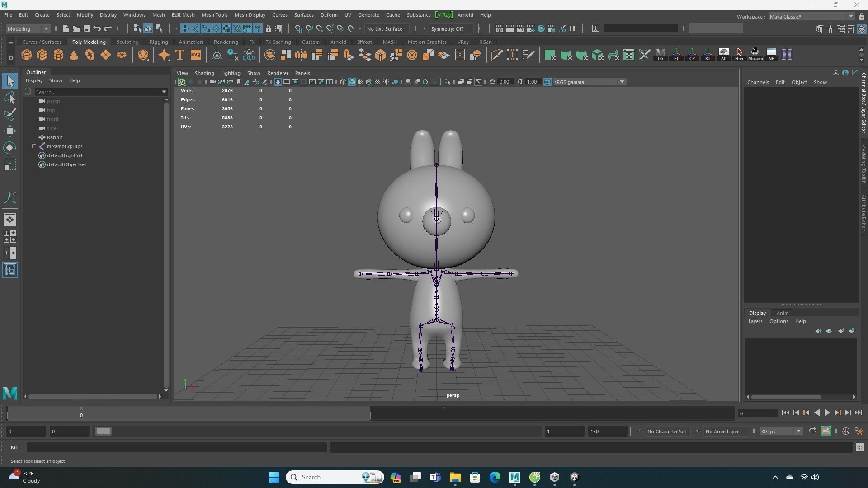Open the Symmetry Off dropdown

(452, 28)
